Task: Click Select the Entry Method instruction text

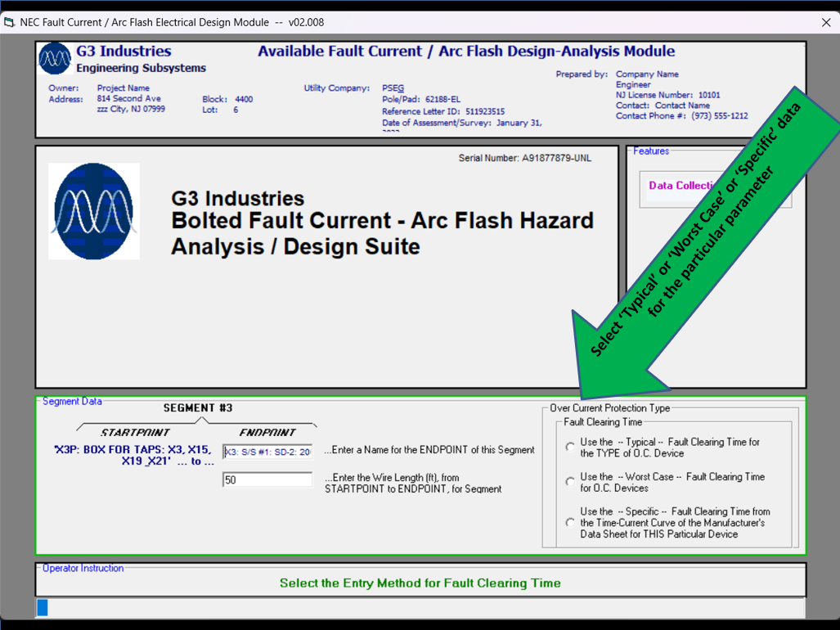Action: pyautogui.click(x=420, y=583)
